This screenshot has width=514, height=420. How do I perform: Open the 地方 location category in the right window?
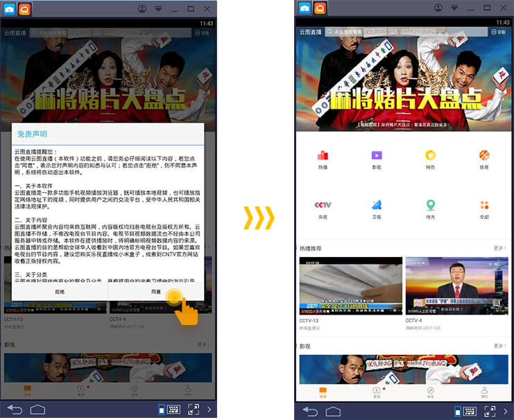[430, 210]
